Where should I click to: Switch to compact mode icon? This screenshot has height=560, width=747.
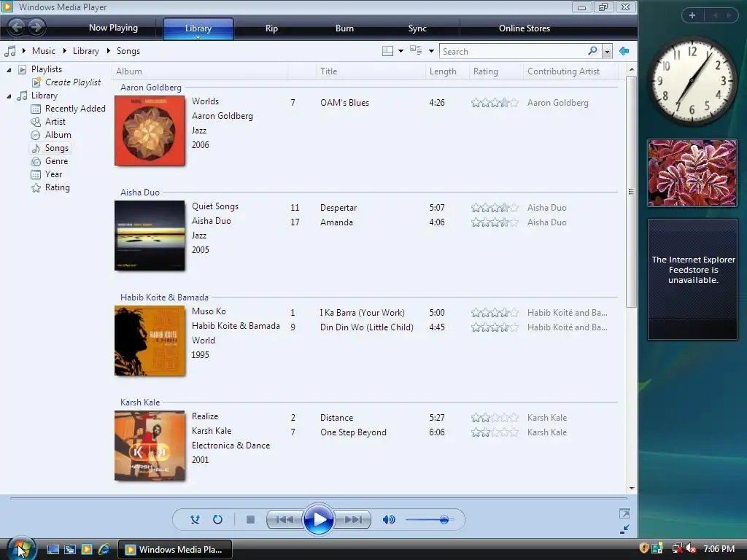click(624, 529)
